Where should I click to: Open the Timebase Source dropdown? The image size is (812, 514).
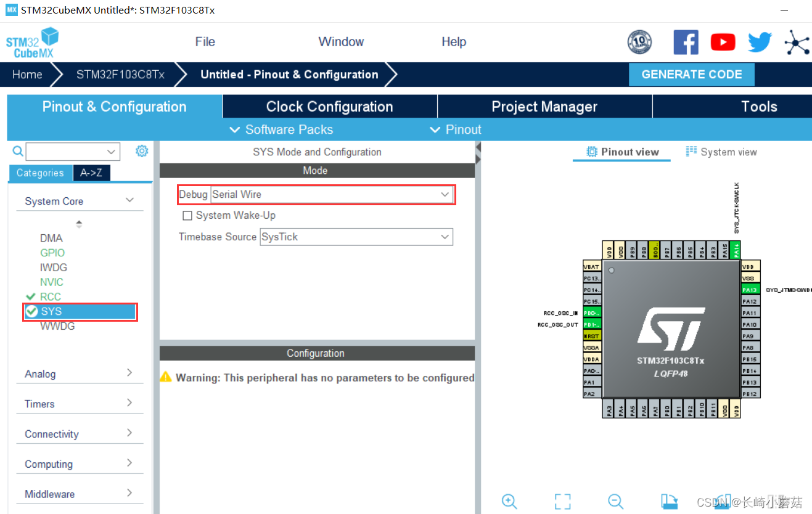[x=356, y=237]
